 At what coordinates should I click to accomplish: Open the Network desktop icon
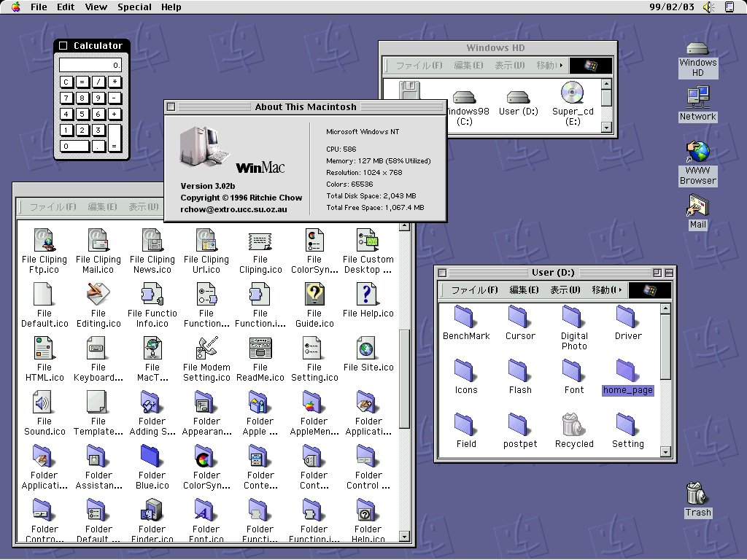697,97
